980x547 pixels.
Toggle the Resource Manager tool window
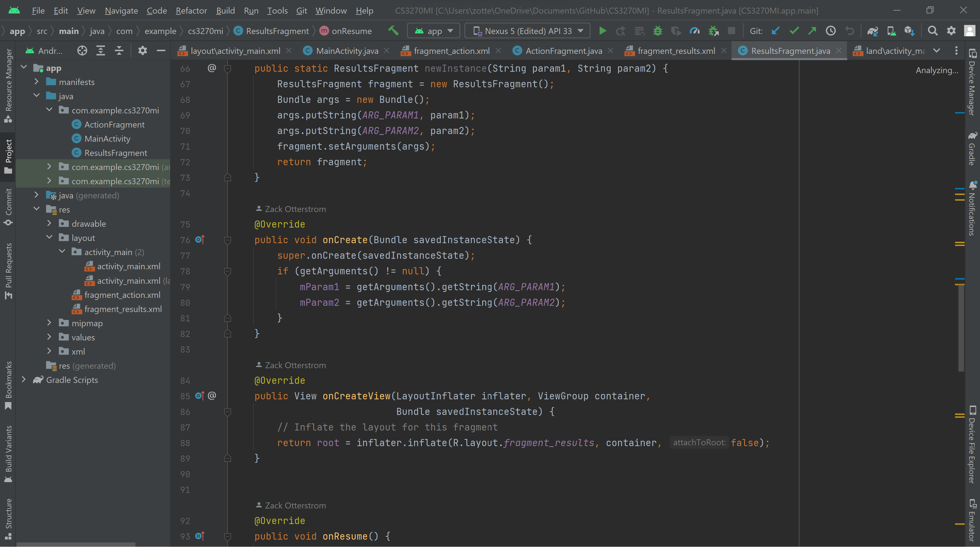pyautogui.click(x=9, y=86)
